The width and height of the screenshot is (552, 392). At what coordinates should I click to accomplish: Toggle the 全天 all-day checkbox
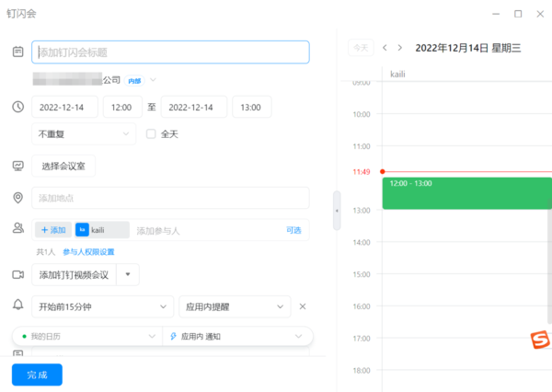(x=152, y=134)
